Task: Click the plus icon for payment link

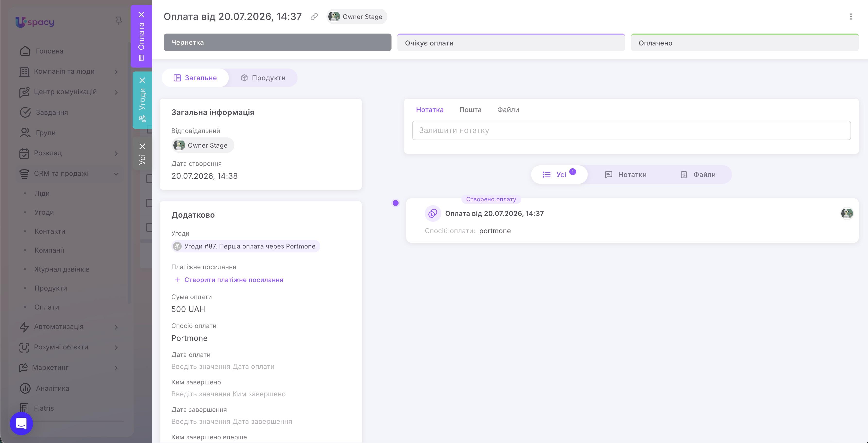Action: tap(178, 280)
